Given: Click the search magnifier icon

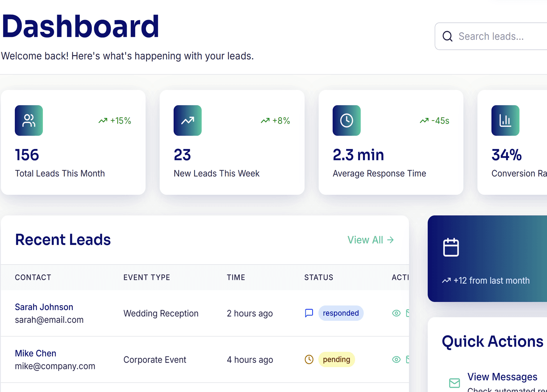Looking at the screenshot, I should pyautogui.click(x=447, y=36).
